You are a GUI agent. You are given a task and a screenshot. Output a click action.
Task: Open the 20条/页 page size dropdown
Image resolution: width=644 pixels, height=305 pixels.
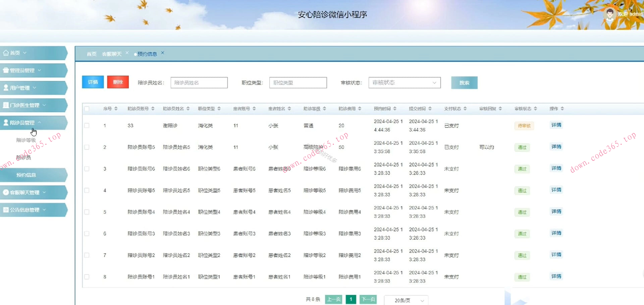pos(406,300)
